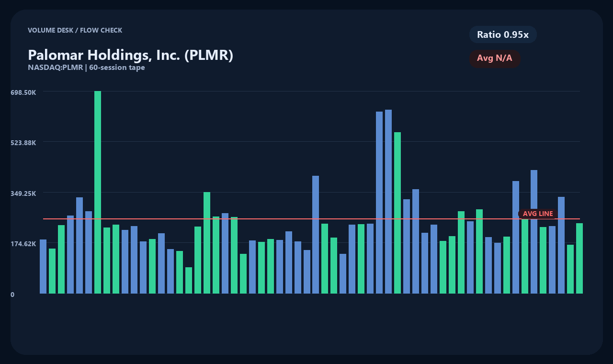Click the AVG LINE label

point(538,214)
